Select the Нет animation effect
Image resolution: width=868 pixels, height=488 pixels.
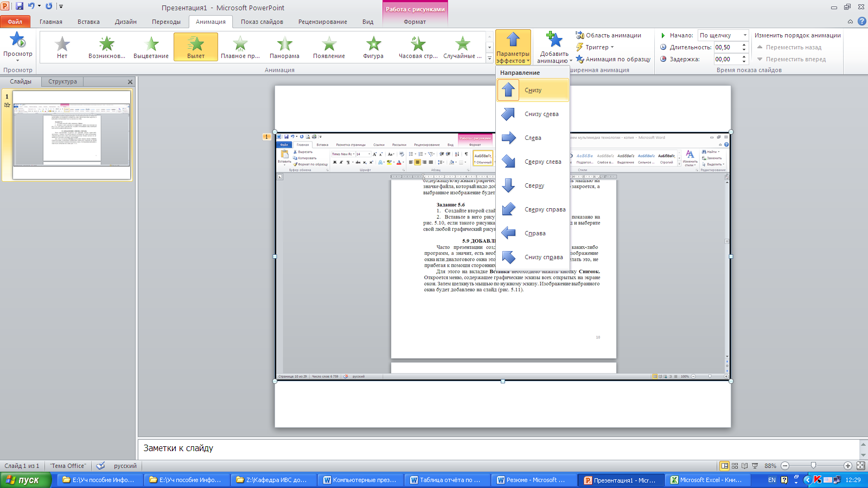coord(62,47)
